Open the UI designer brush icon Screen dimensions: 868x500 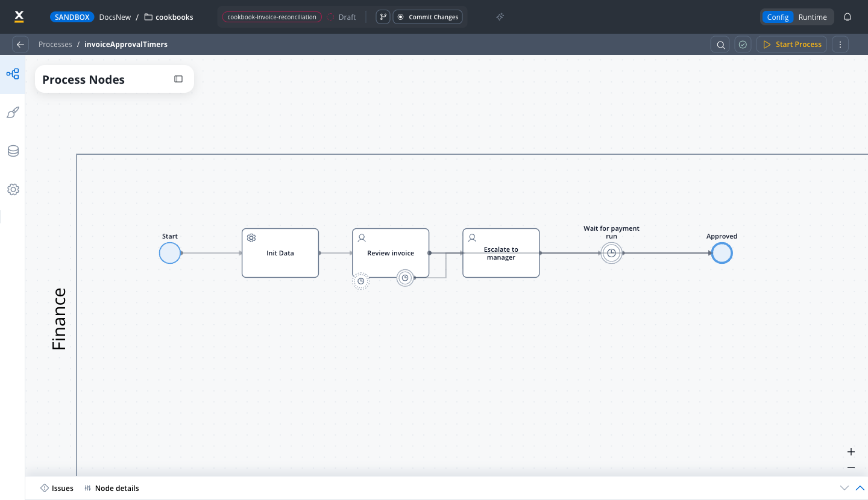(x=13, y=113)
